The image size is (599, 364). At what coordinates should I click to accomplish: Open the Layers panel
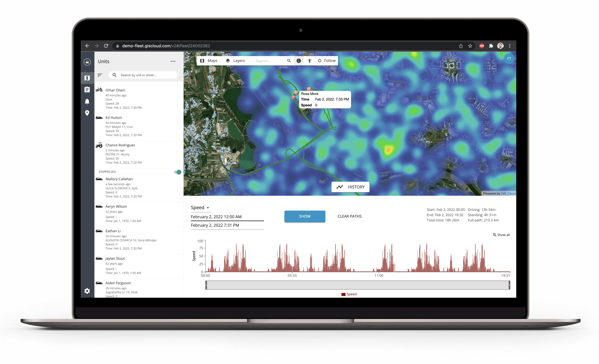pos(235,61)
